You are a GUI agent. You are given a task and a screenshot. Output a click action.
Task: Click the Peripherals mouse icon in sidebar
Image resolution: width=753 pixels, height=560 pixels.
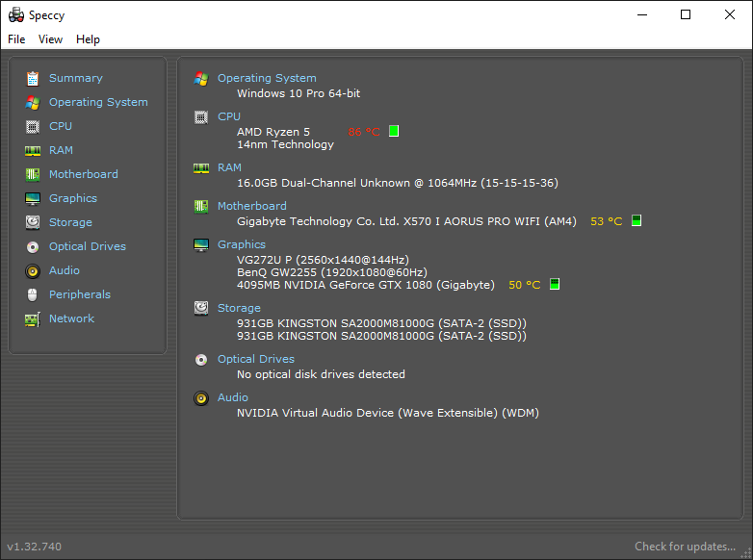33,294
